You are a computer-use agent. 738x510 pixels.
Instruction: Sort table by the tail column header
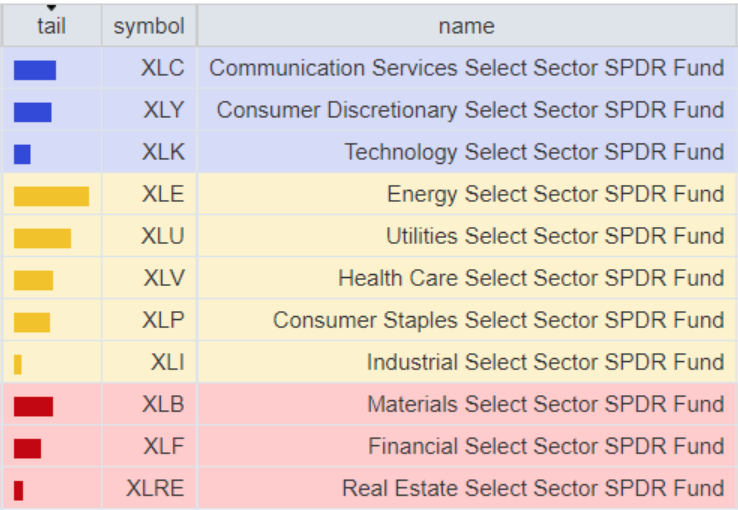(51, 27)
